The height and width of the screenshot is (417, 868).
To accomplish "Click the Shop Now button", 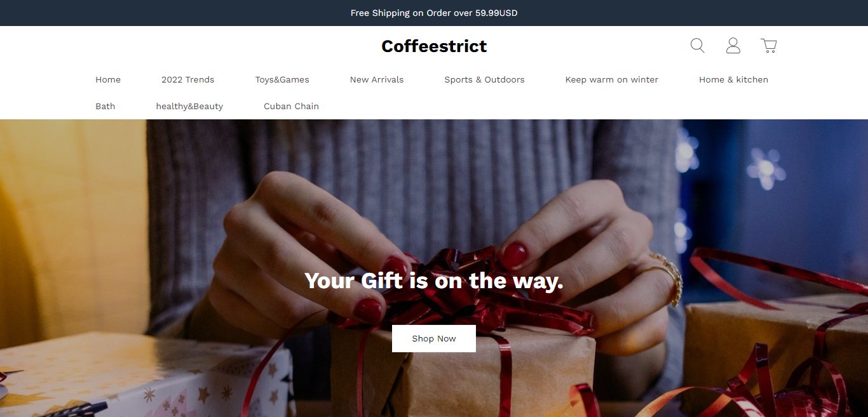I will click(434, 338).
